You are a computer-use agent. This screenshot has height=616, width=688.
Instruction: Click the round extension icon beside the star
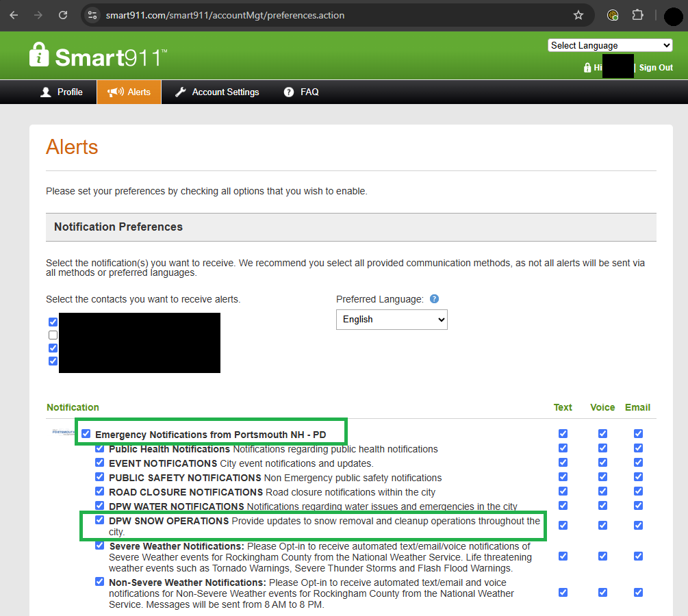tap(613, 15)
